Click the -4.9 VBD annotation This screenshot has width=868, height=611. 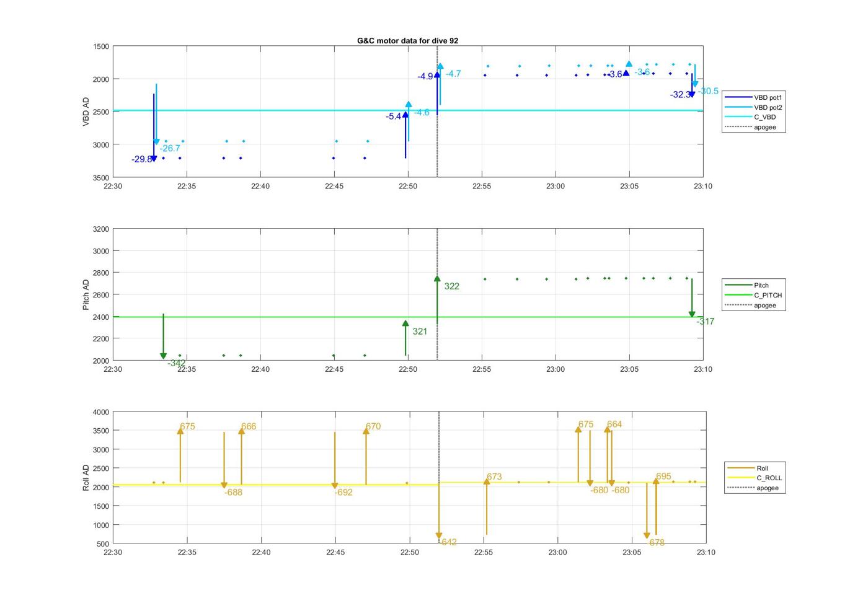click(425, 76)
